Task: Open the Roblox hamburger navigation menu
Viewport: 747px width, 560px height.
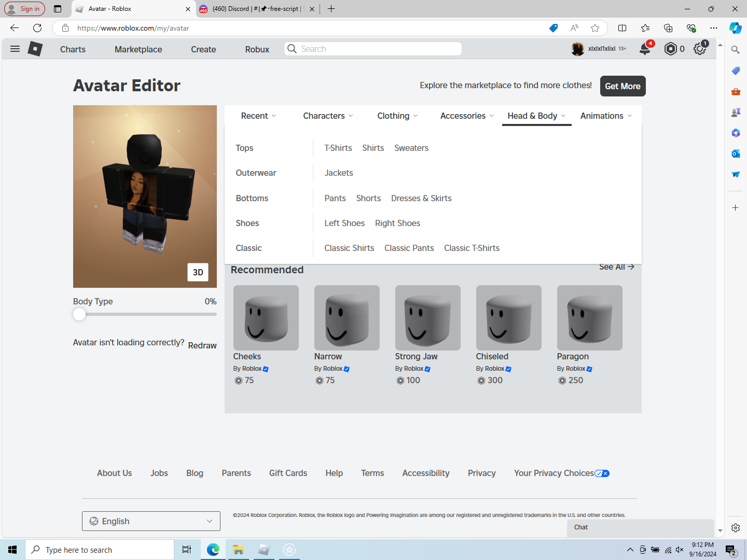Action: (15, 49)
